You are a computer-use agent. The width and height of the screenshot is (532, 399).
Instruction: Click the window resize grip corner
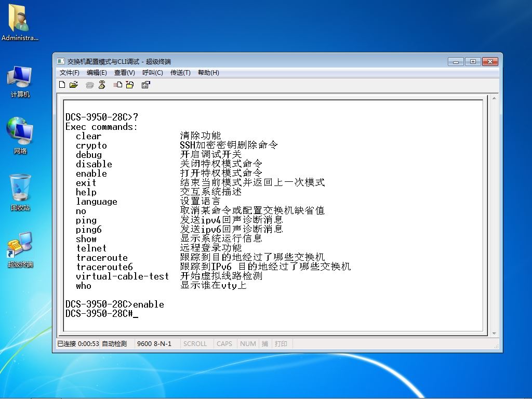point(496,346)
